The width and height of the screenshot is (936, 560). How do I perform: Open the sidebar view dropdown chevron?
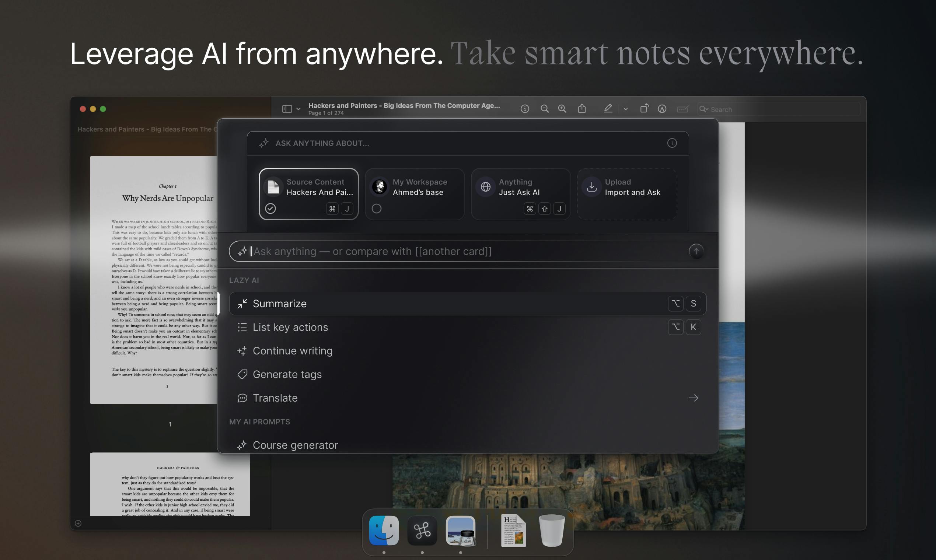coord(298,109)
